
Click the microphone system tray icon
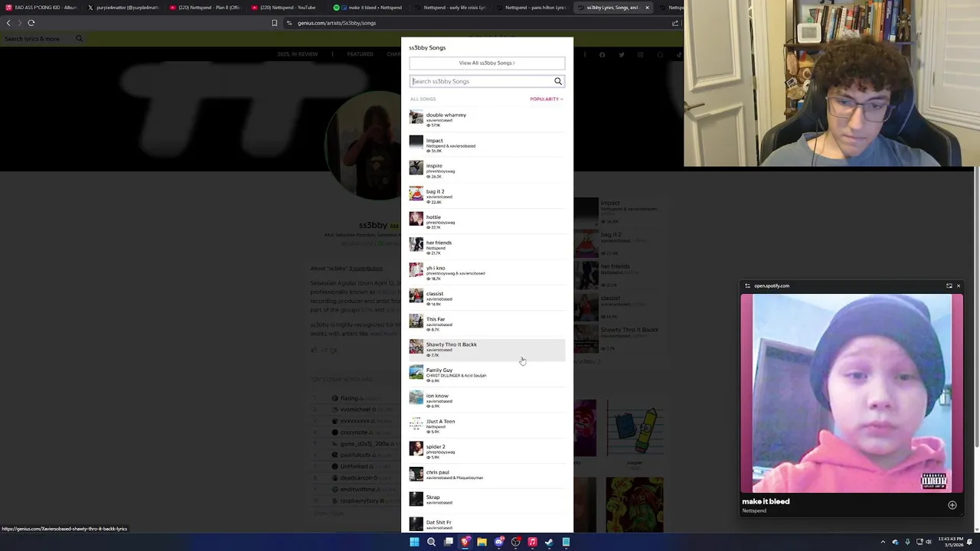907,542
